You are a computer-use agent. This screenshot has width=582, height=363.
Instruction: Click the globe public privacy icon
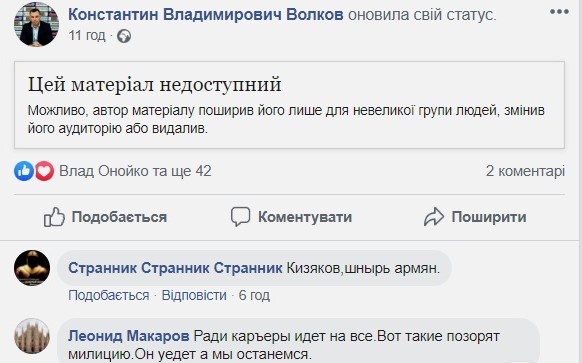pyautogui.click(x=124, y=36)
